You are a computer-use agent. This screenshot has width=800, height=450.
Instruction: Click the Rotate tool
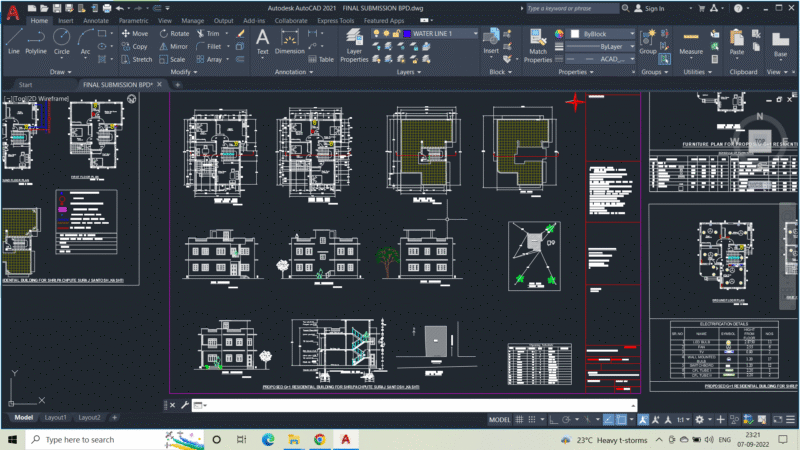pos(174,33)
